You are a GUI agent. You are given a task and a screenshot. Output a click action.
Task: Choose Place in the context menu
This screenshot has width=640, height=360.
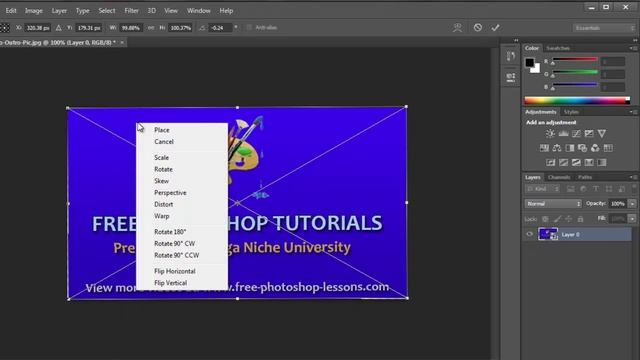point(162,130)
